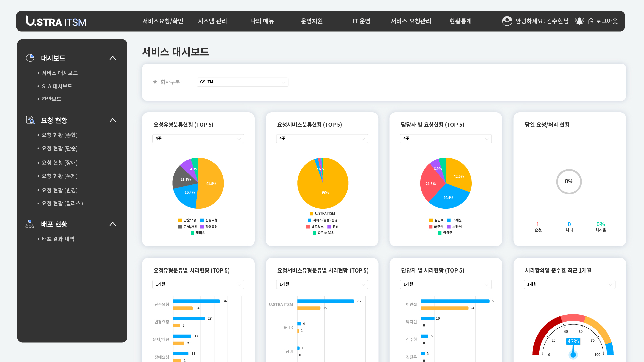644x362 pixels.
Task: Click the 배포 현황 network icon
Action: [x=30, y=224]
